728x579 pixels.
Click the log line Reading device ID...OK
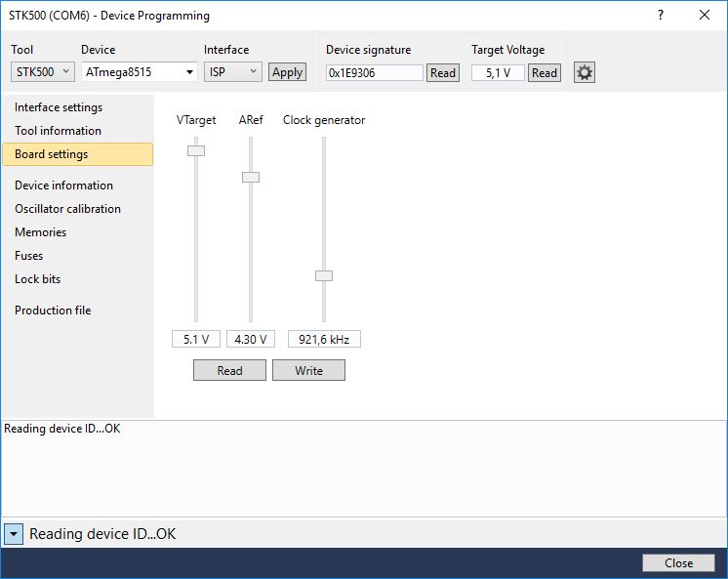point(61,429)
